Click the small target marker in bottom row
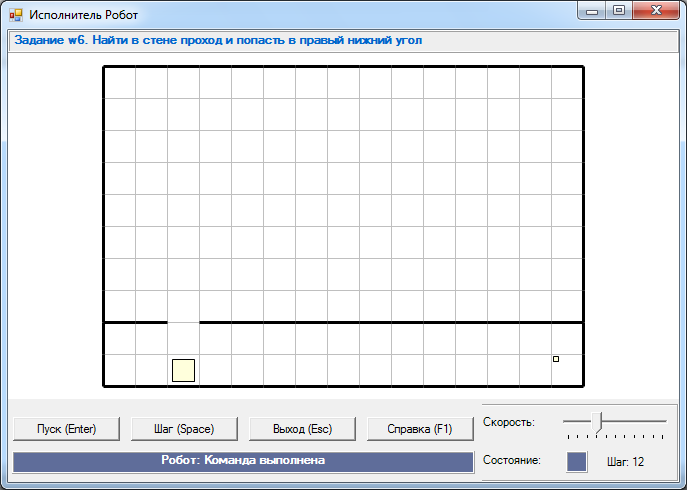 [556, 359]
